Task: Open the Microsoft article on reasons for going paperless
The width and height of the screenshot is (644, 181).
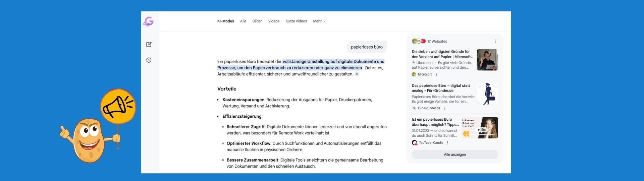Action: point(442,54)
